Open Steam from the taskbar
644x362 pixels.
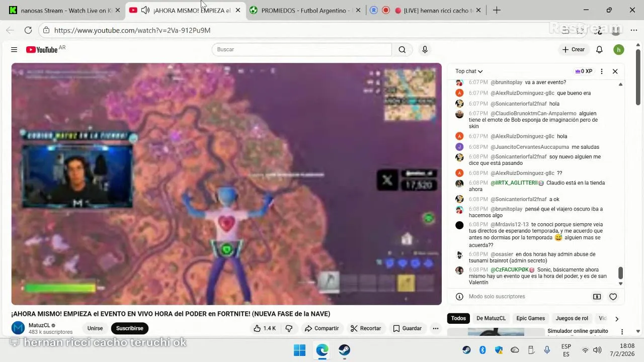pos(344,350)
